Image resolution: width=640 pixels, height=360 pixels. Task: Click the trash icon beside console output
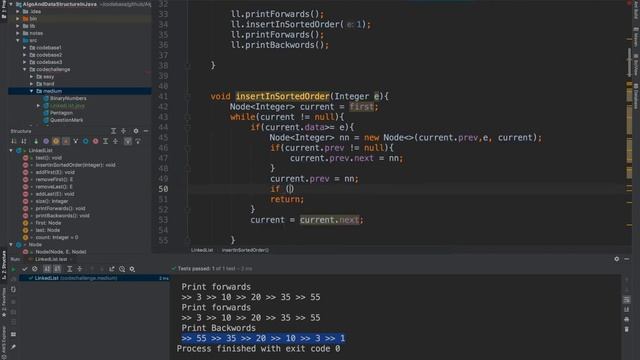(x=627, y=329)
